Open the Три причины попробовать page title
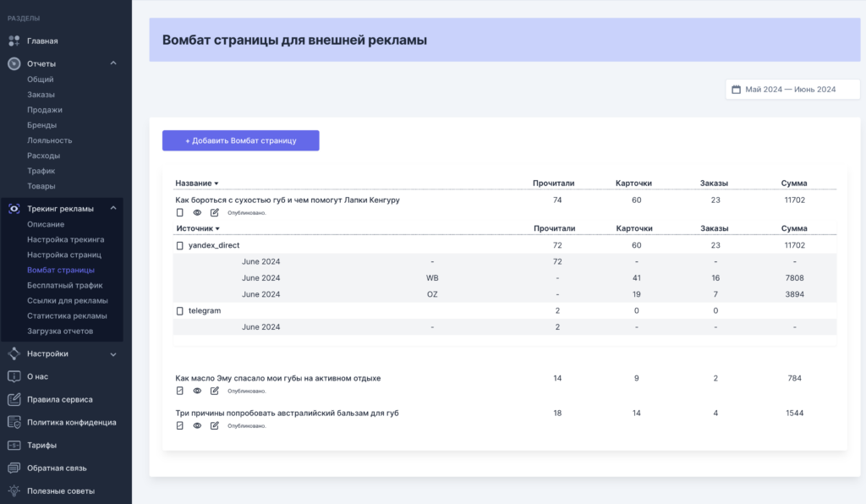This screenshot has height=504, width=866. coord(287,413)
